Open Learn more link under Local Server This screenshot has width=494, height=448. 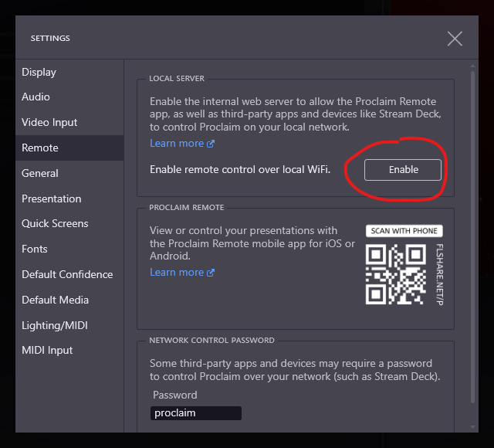pyautogui.click(x=181, y=144)
